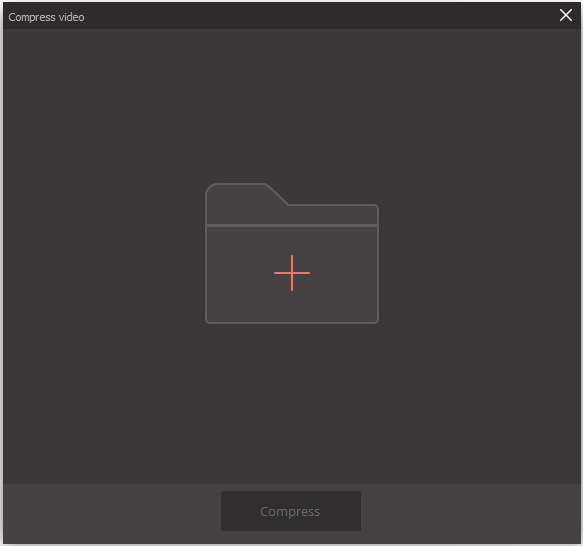Click the title bar's empty middle area
This screenshot has width=583, height=546.
(x=320, y=16)
